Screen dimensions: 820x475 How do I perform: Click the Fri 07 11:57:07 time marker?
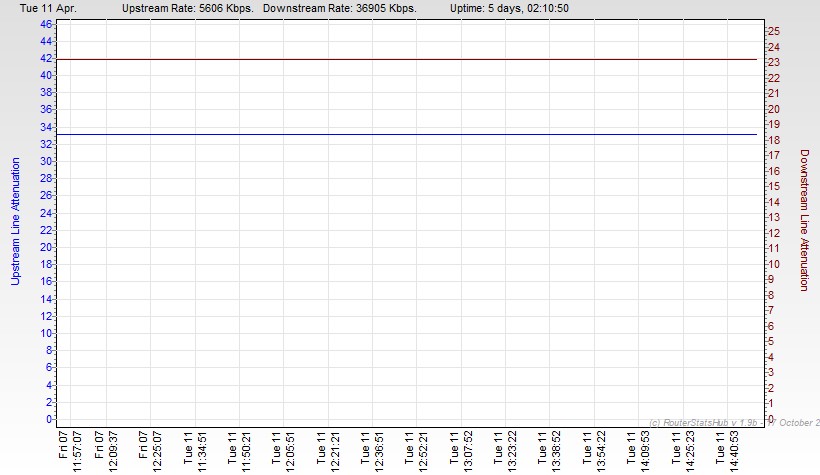tap(70, 448)
